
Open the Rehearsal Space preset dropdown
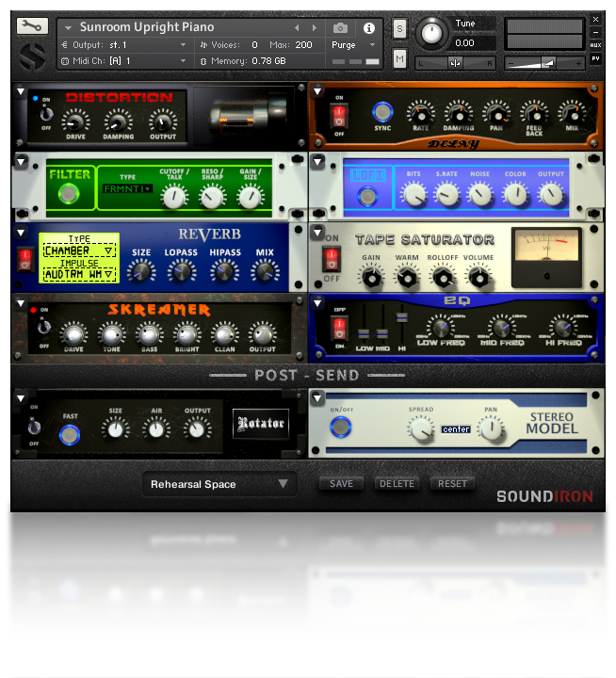point(219,484)
